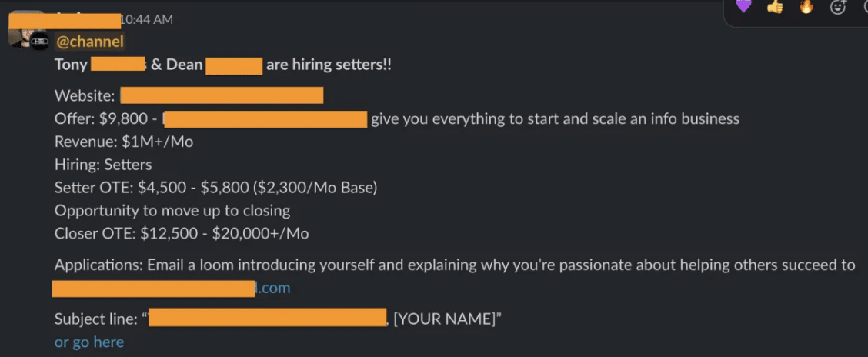Click the "Opportunity to move up to closing" text

[x=172, y=211]
